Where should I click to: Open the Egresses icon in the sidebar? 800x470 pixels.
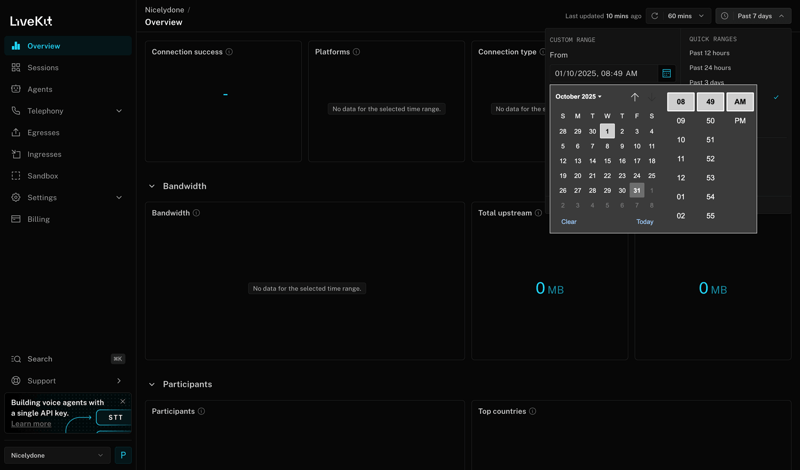pos(16,132)
